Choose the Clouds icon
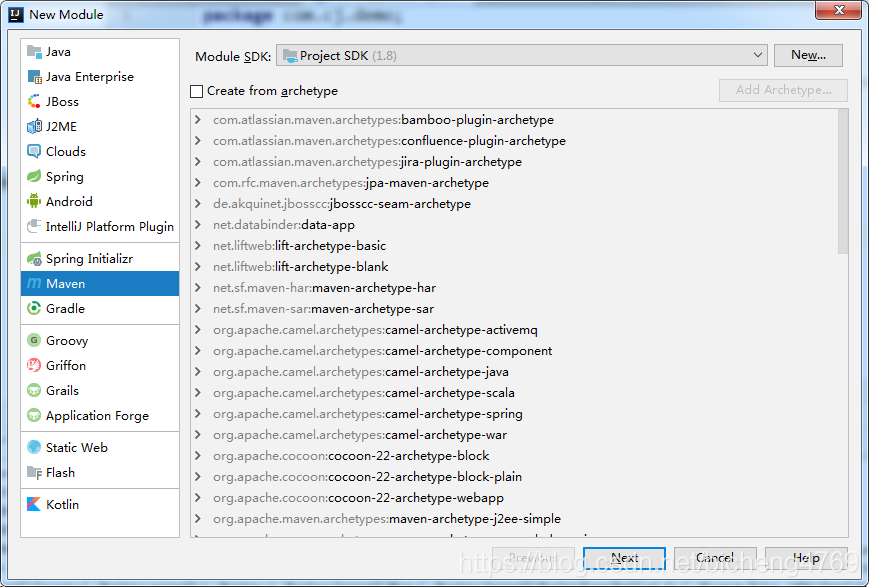869x587 pixels. pos(34,152)
